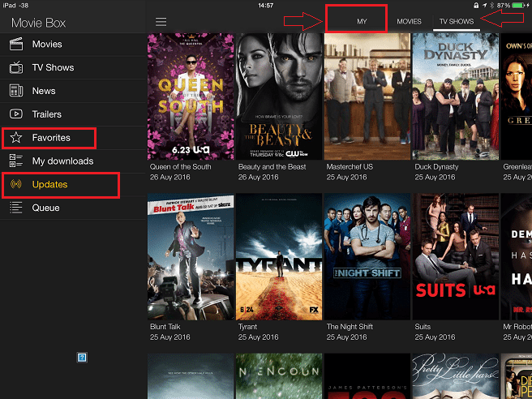The image size is (532, 399).
Task: Click the My downloads list icon
Action: 16,161
